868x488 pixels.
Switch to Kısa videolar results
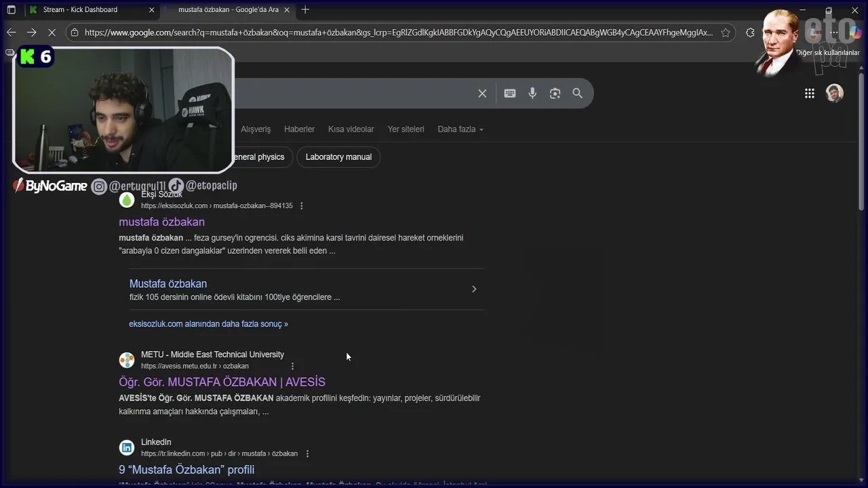click(351, 129)
